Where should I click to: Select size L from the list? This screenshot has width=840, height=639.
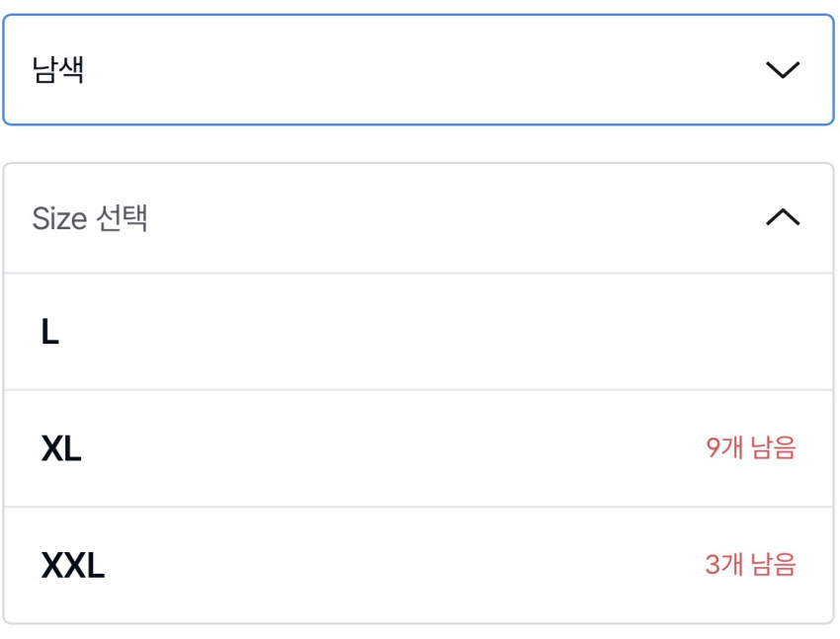(x=418, y=332)
